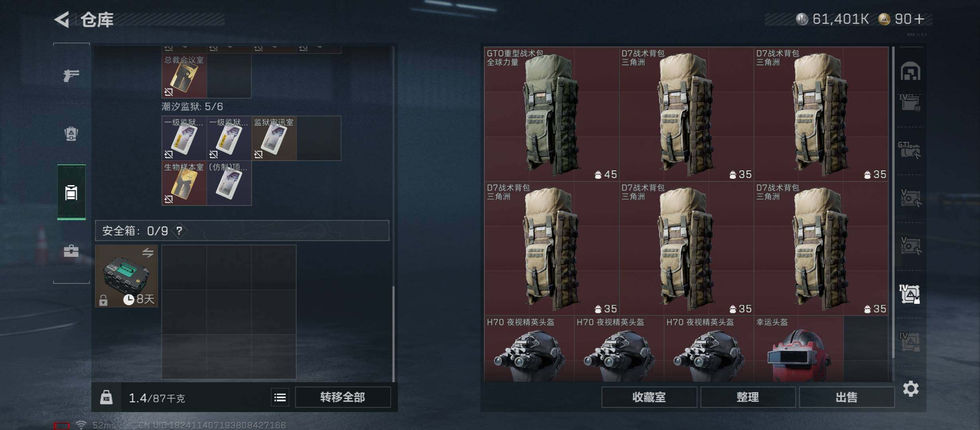The height and width of the screenshot is (430, 980).
Task: Toggle the swap arrows on the secure case
Action: [148, 253]
